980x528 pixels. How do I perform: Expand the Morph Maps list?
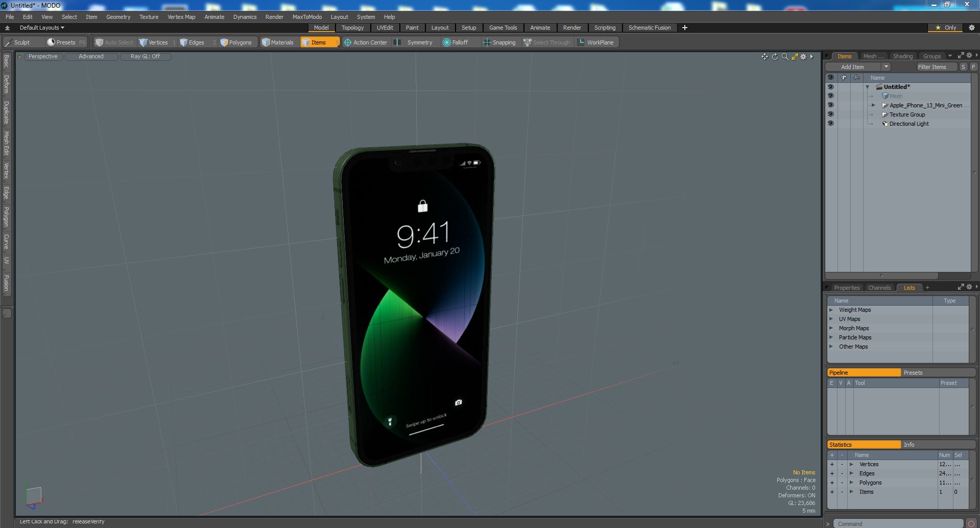[x=831, y=328]
